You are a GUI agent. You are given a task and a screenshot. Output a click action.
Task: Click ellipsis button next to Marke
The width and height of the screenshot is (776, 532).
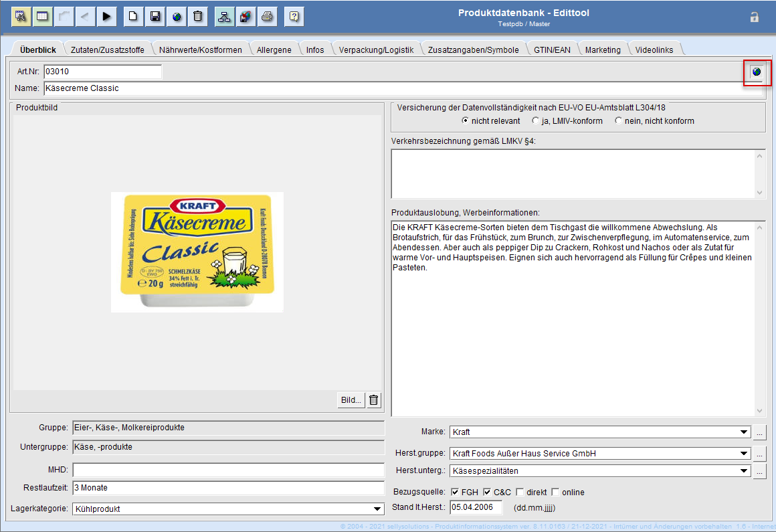760,432
